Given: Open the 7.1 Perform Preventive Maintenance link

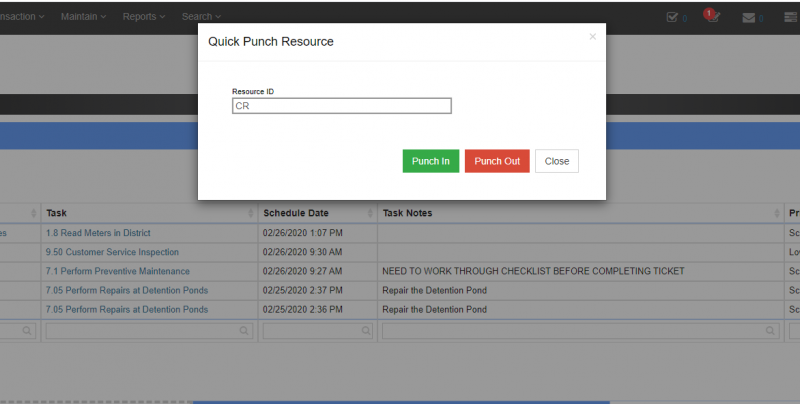Looking at the screenshot, I should 117,271.
